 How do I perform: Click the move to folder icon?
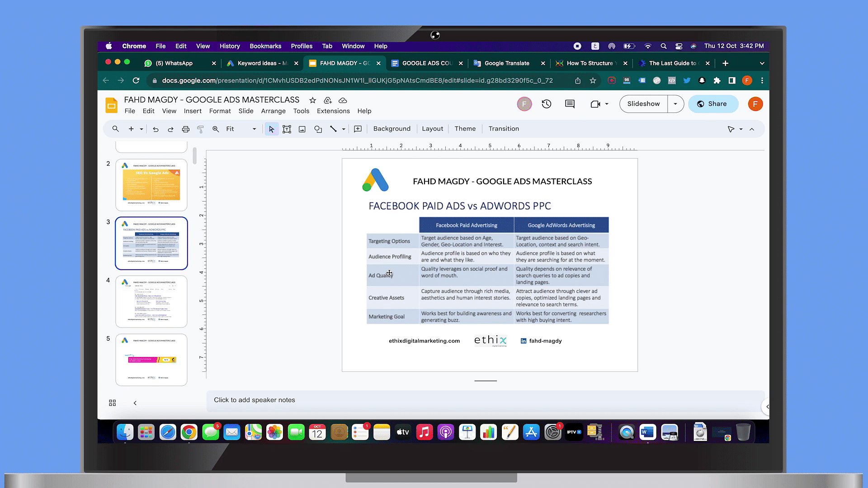click(x=328, y=100)
